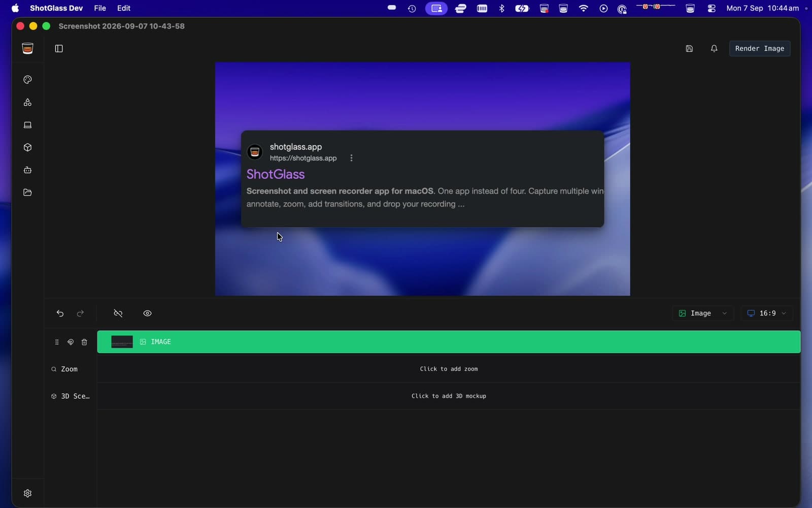Viewport: 812px width, 508px height.
Task: Click the Time Machine menu bar icon
Action: (x=412, y=8)
